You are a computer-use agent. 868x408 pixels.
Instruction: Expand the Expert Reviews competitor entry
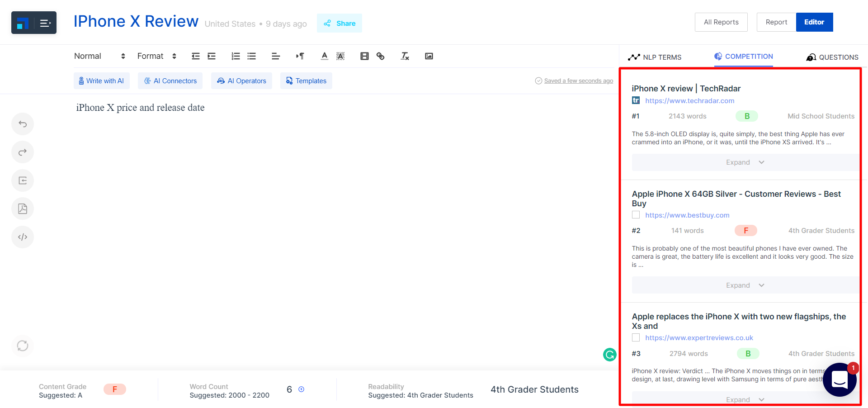pyautogui.click(x=745, y=399)
